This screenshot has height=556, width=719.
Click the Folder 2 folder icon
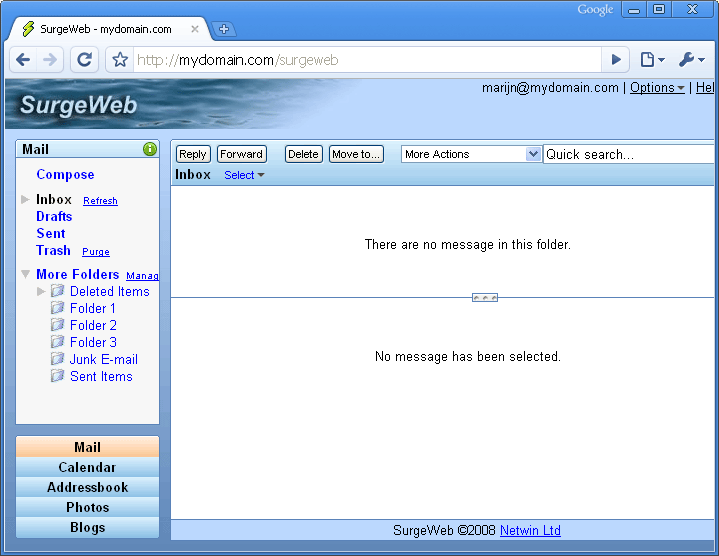click(58, 325)
